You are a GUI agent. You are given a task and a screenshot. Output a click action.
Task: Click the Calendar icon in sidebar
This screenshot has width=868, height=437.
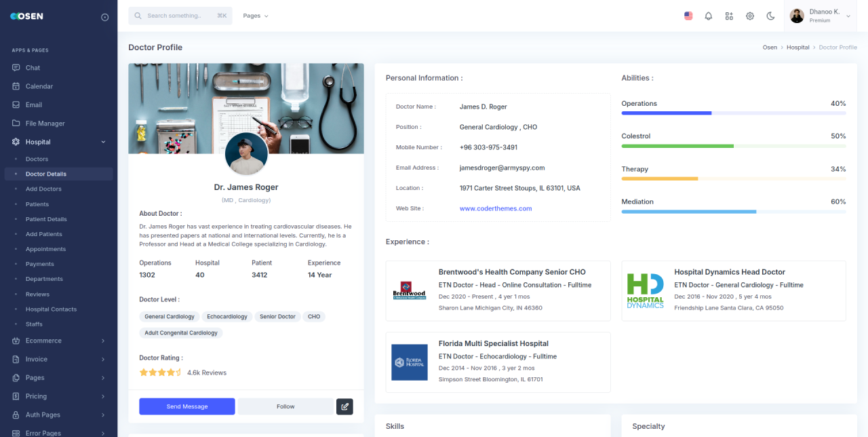pyautogui.click(x=16, y=86)
